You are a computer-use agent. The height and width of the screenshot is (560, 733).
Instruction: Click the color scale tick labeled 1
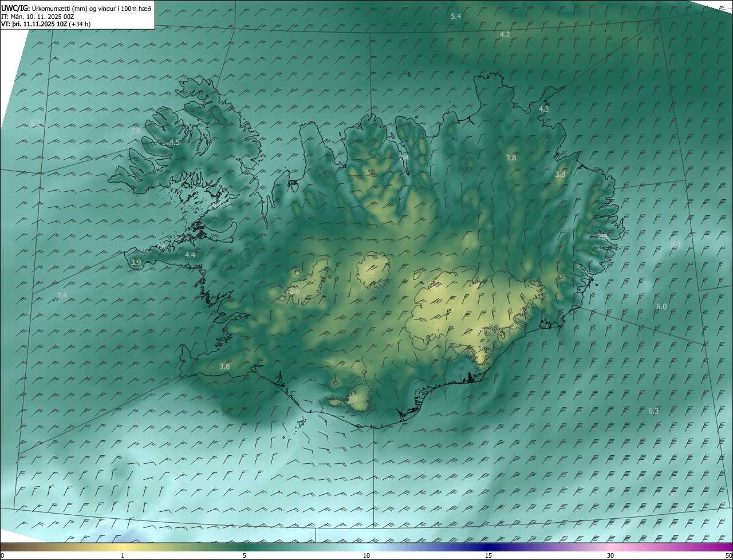click(x=123, y=555)
